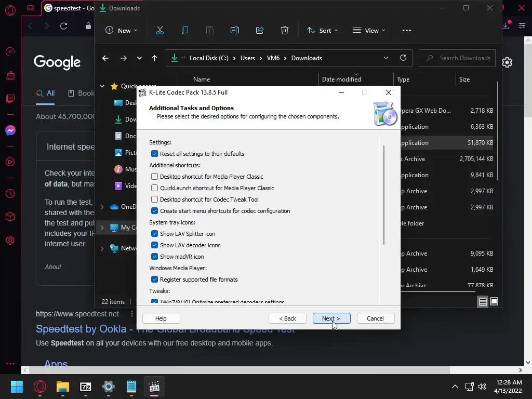Enable Desktop shortcut for Codec Tweak Tool
This screenshot has height=399, width=532.
(x=154, y=199)
